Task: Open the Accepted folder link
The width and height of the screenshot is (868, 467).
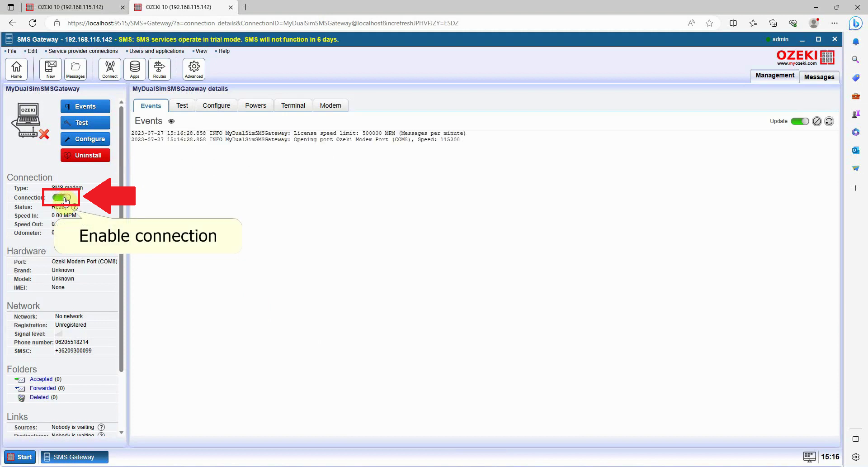Action: click(41, 379)
